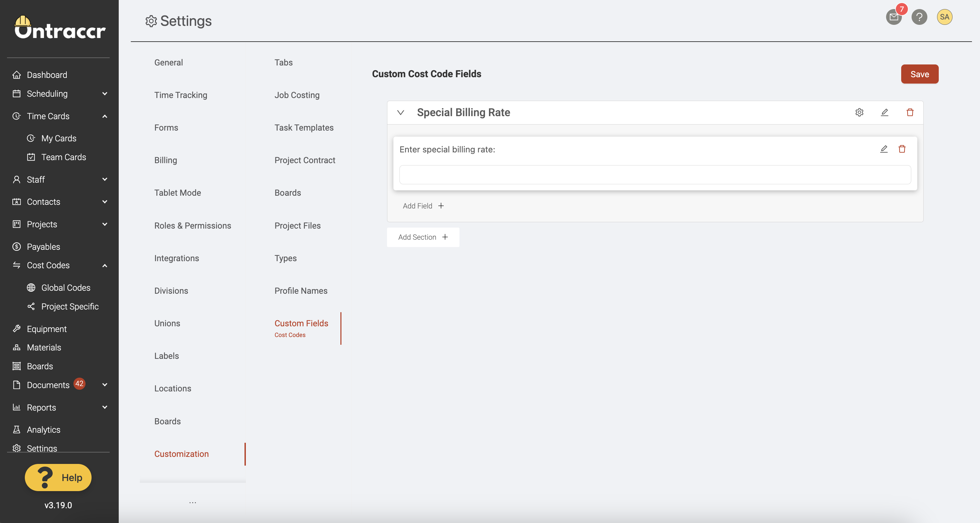
Task: Collapse the Time Cards sidebar menu arrow
Action: (105, 116)
